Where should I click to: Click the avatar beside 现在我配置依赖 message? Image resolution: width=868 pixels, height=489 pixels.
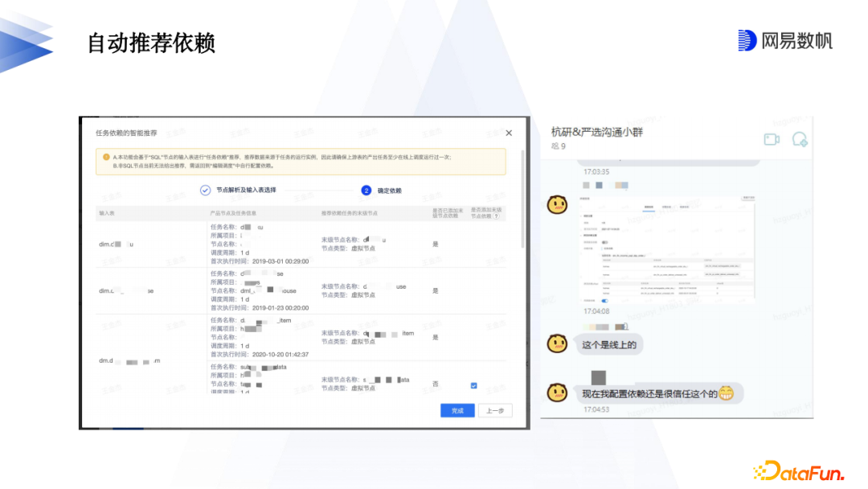point(557,392)
